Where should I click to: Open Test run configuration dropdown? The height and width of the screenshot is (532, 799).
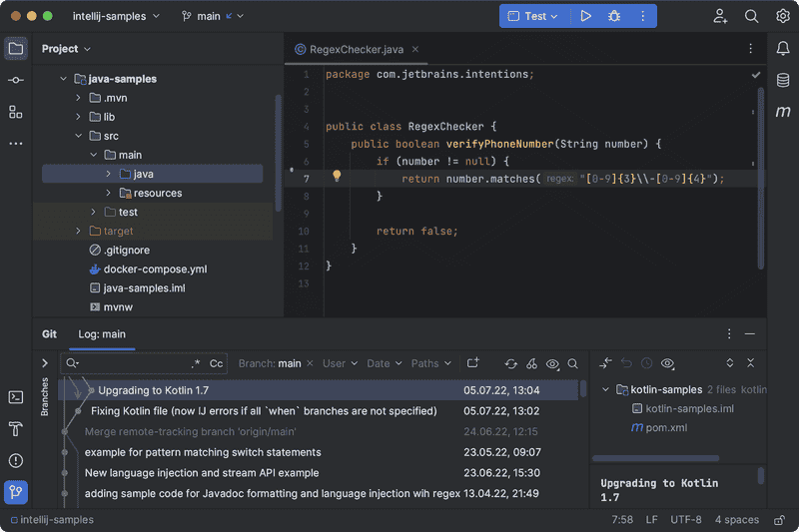tap(533, 16)
